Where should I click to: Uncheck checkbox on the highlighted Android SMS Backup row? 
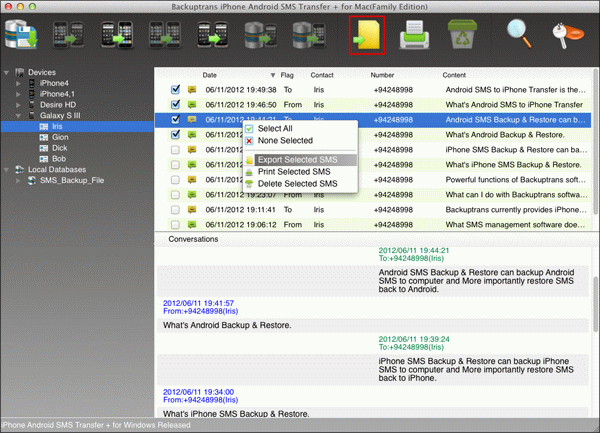(175, 119)
